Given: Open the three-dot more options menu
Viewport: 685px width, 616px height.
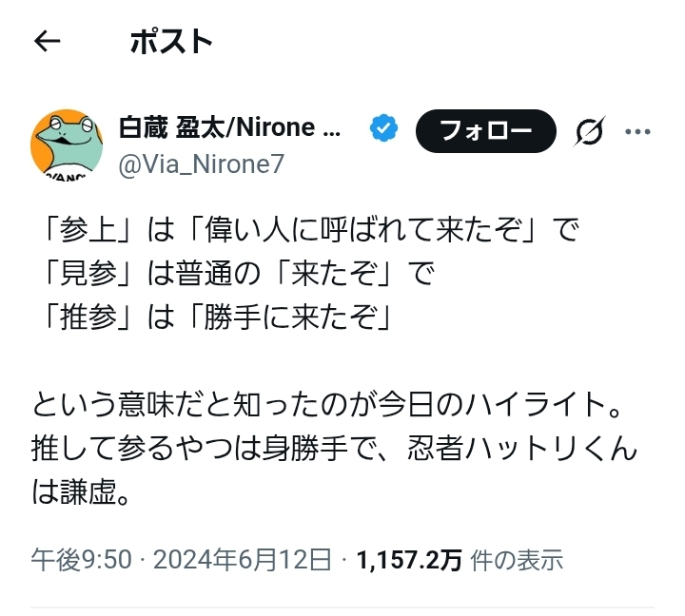Looking at the screenshot, I should (636, 131).
